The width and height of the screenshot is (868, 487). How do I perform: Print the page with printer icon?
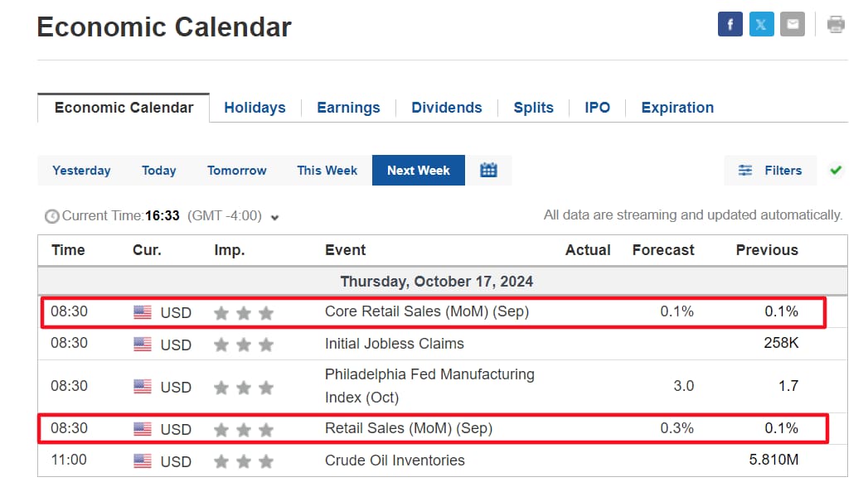836,24
